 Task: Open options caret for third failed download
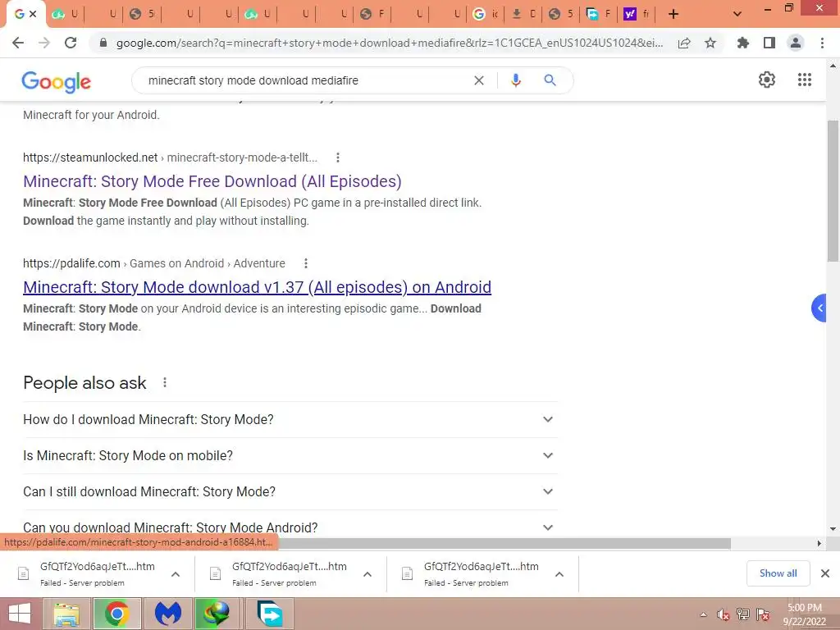point(559,574)
